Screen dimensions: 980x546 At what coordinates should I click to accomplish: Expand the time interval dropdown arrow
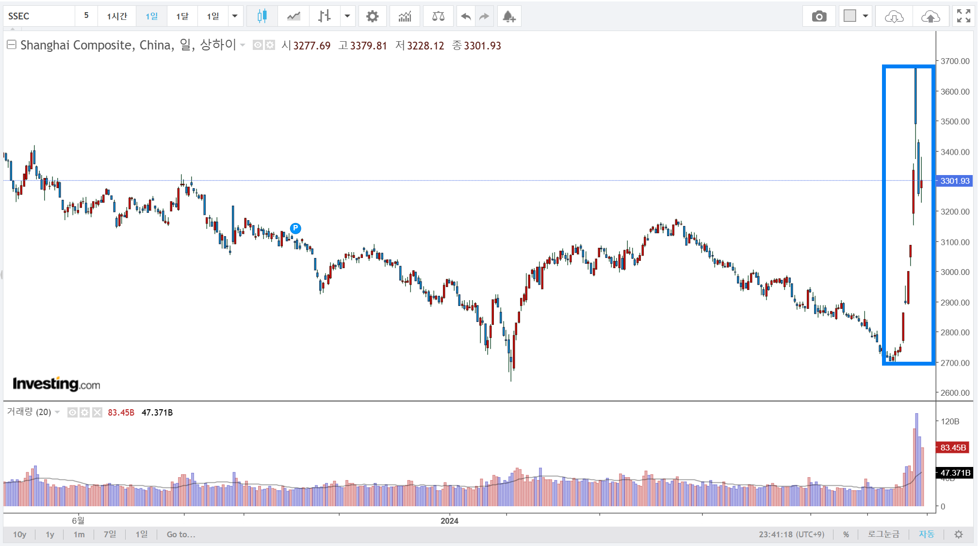[235, 16]
